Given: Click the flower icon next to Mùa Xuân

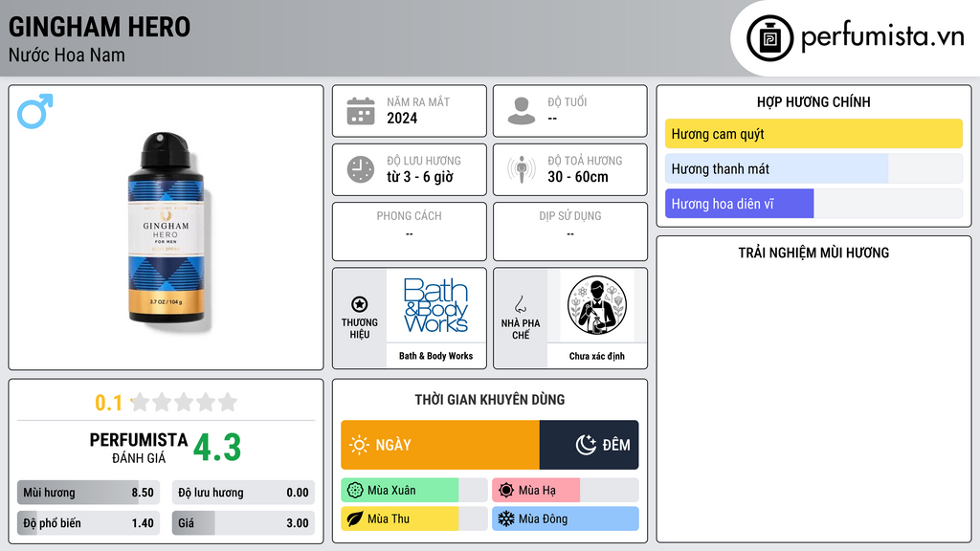Looking at the screenshot, I should click(355, 491).
